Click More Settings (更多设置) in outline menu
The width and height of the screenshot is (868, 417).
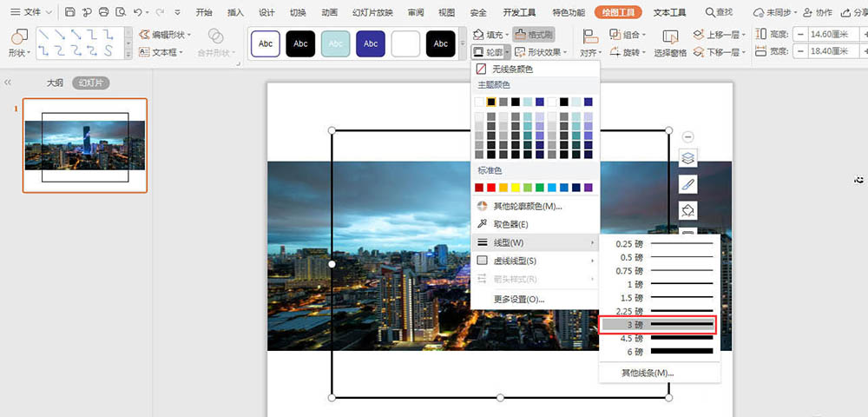[519, 299]
